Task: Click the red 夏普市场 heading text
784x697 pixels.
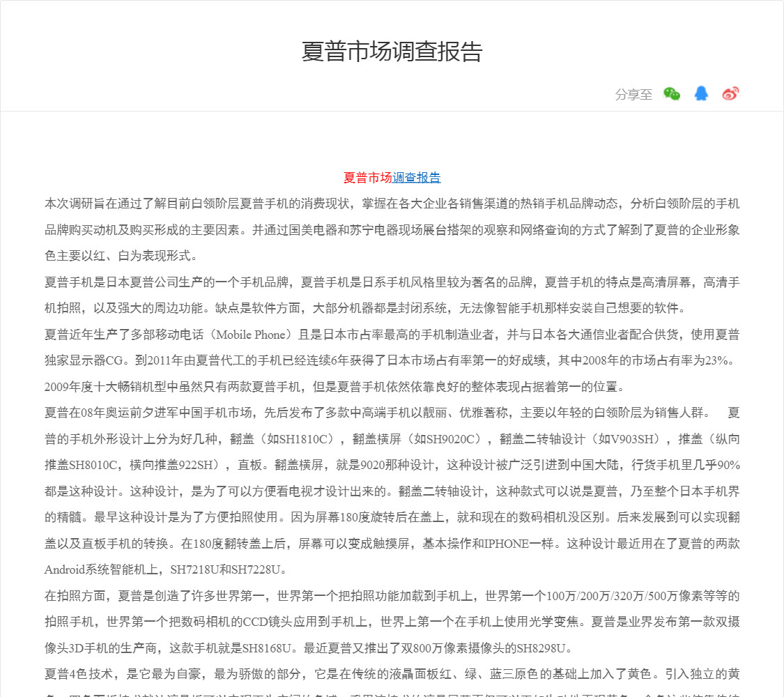Action: (x=368, y=178)
